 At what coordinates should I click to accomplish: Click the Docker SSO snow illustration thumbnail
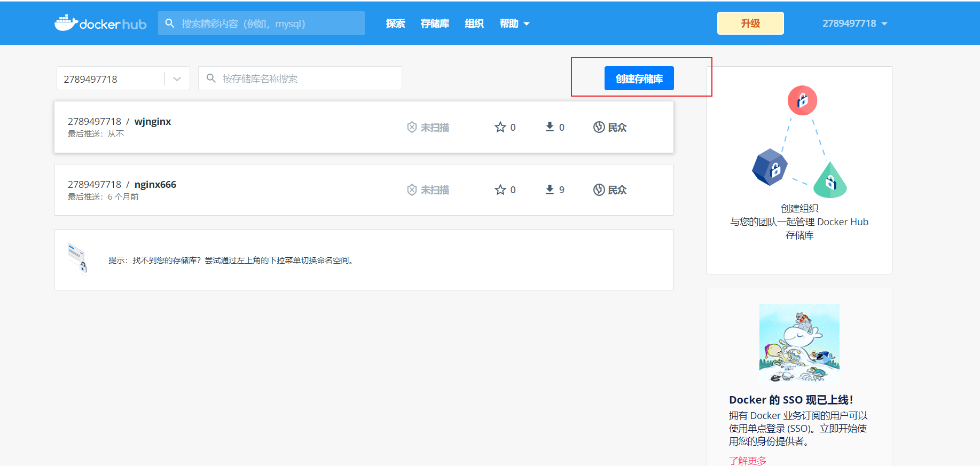[799, 344]
